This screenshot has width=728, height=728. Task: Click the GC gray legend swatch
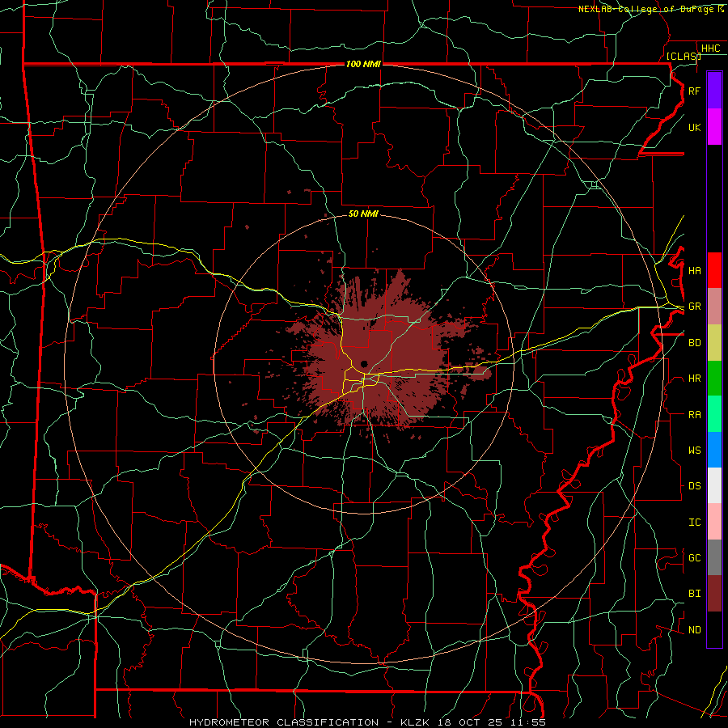click(714, 557)
